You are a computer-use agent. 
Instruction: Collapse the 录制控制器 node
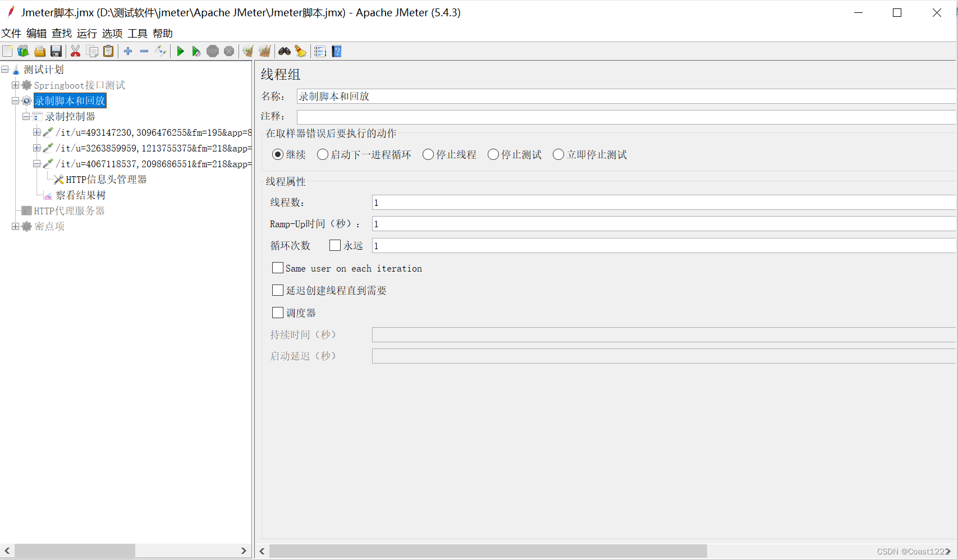coord(26,117)
